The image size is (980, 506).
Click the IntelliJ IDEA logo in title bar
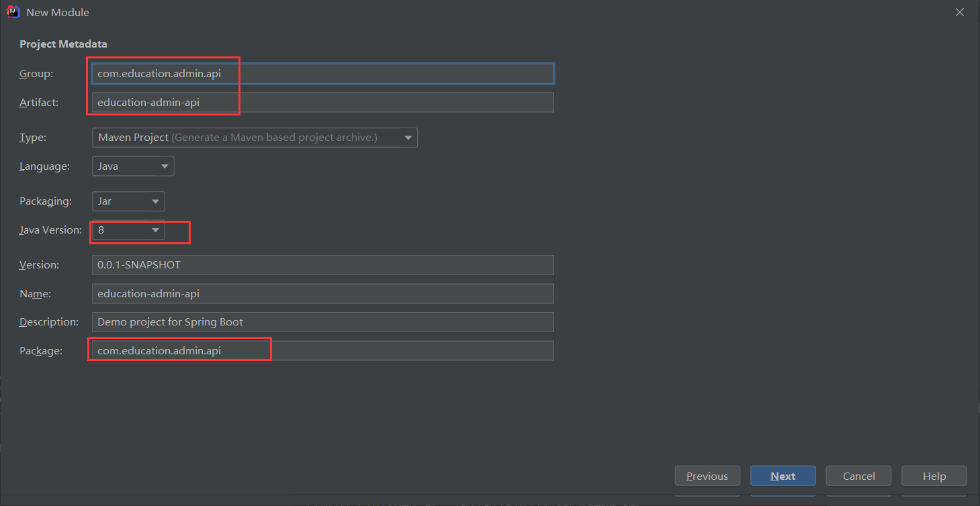[x=13, y=12]
